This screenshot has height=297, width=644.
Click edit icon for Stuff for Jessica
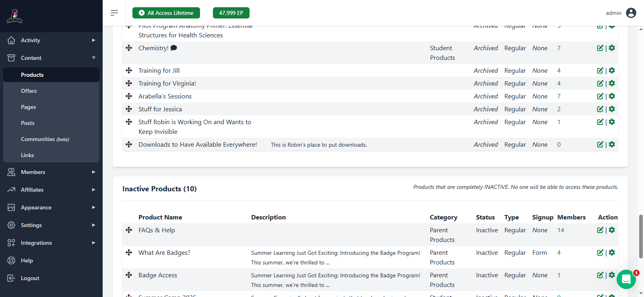[x=600, y=109]
